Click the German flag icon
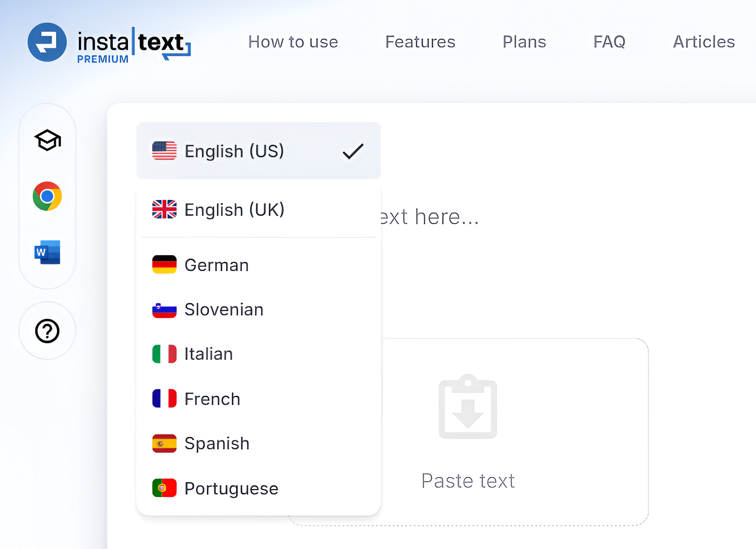This screenshot has height=549, width=756. (x=165, y=265)
